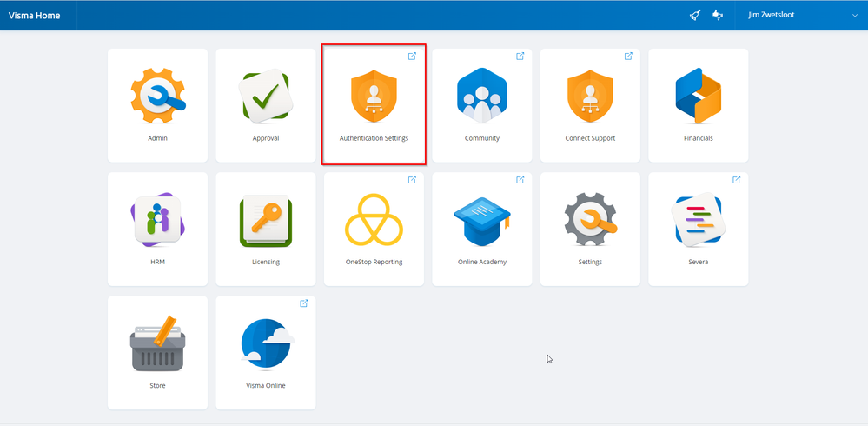
Task: Open the Licensing key icon
Action: (x=266, y=221)
